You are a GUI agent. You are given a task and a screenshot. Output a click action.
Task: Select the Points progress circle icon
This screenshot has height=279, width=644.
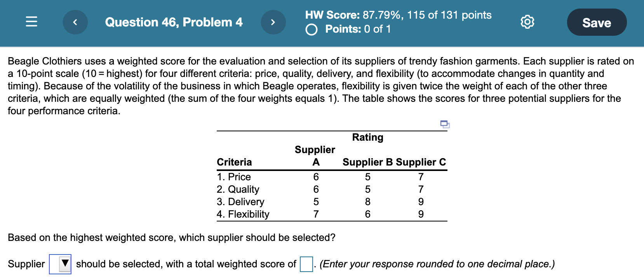tap(311, 29)
